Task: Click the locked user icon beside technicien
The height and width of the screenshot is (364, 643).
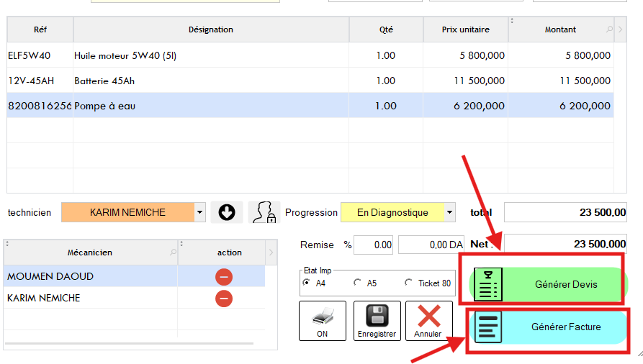Action: coord(264,212)
